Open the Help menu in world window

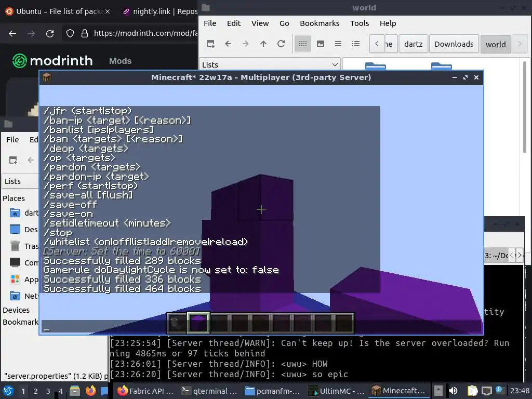pyautogui.click(x=388, y=23)
